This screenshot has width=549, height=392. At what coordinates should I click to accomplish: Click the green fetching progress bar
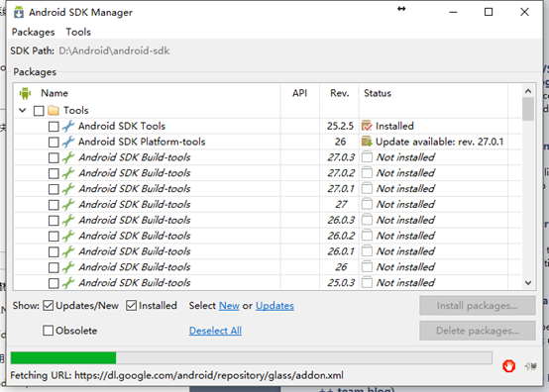pos(63,358)
